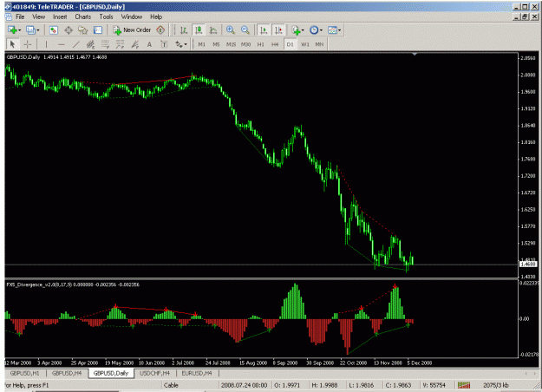This screenshot has height=392, width=542.
Task: Open the Periods clock dropdown
Action: tap(316, 30)
